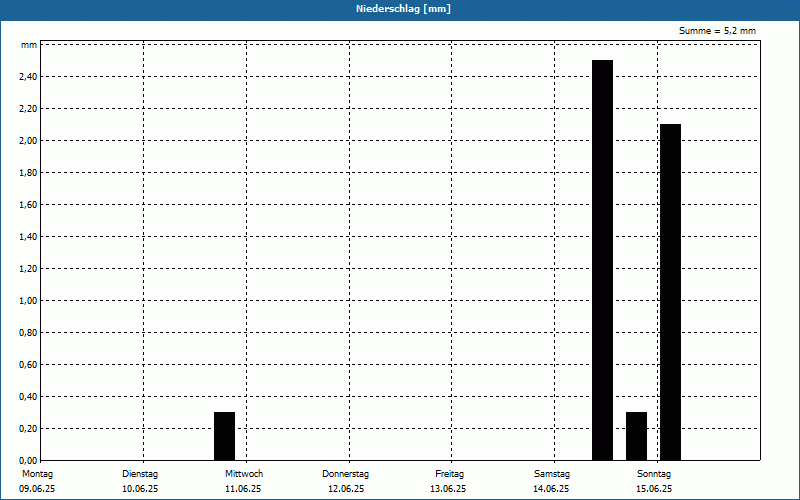Click the Montag axis label
Viewport: 800px width, 500px height.
click(37, 474)
